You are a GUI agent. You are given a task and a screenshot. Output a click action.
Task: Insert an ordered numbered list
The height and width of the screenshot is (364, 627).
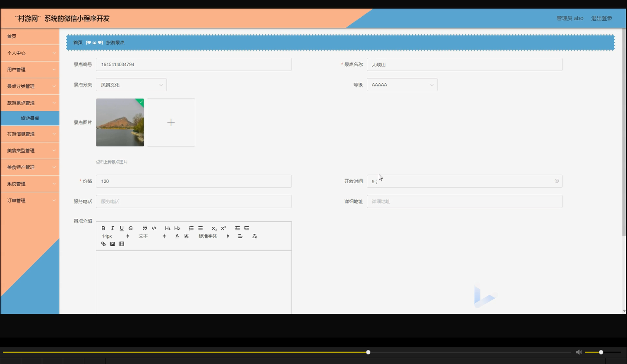click(191, 228)
